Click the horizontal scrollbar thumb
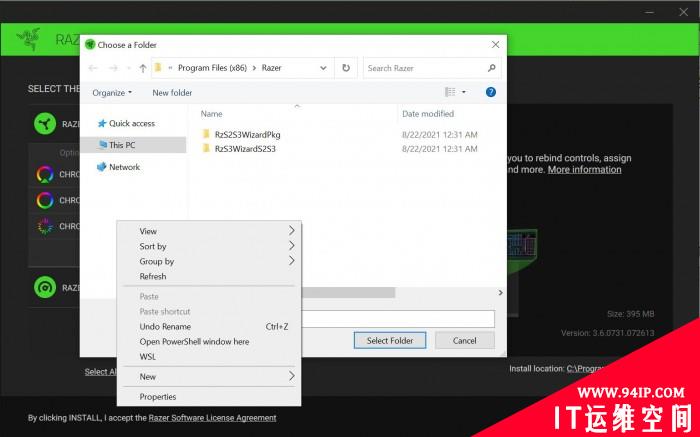Screen dimensions: 700x437 pos(348,292)
